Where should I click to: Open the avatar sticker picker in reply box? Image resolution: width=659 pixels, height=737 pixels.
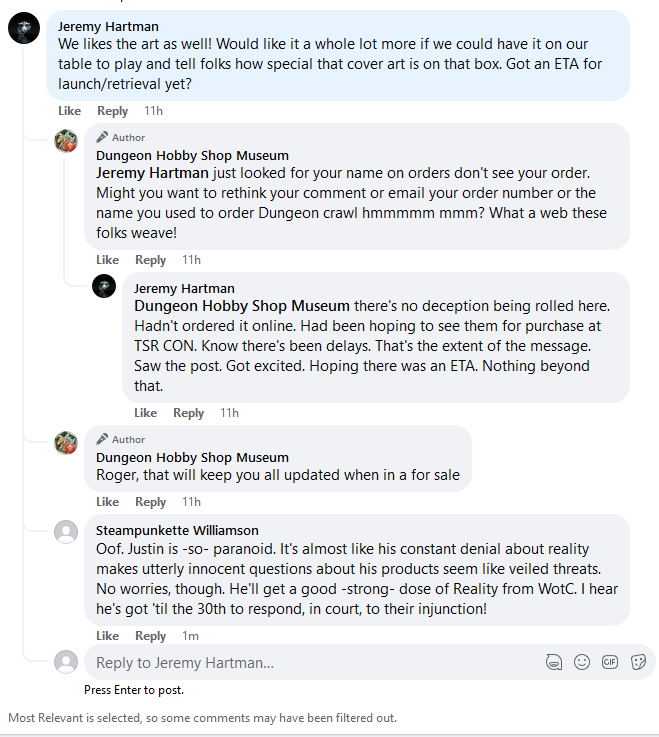point(554,662)
